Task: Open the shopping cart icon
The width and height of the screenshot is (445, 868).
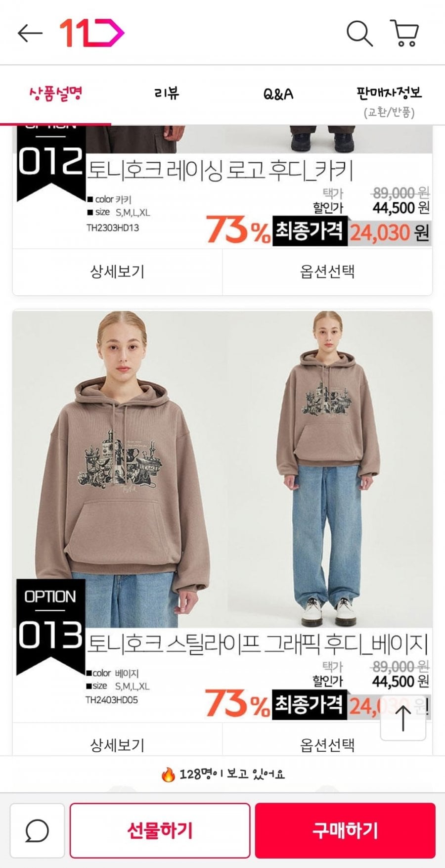Action: pos(405,33)
